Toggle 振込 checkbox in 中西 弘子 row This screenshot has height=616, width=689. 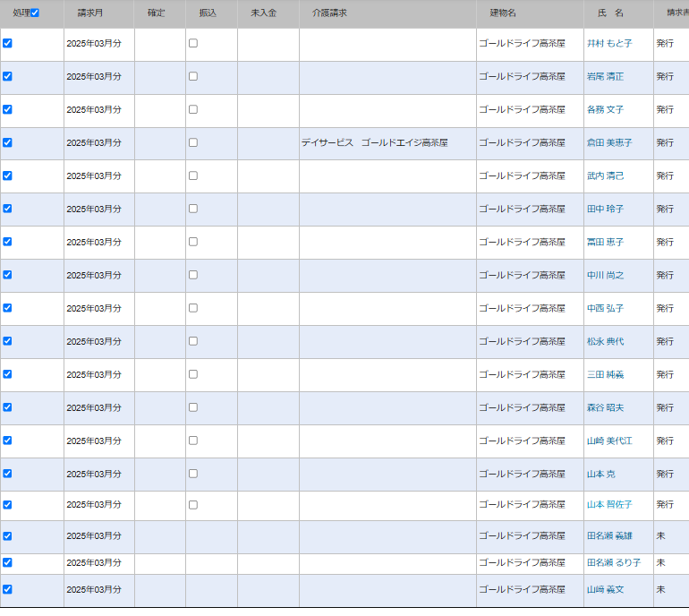[192, 308]
